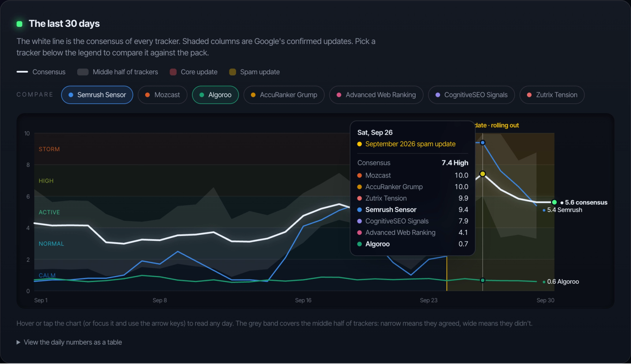Click the blue Semrush point on Sep 26
631x364 pixels.
(482, 143)
